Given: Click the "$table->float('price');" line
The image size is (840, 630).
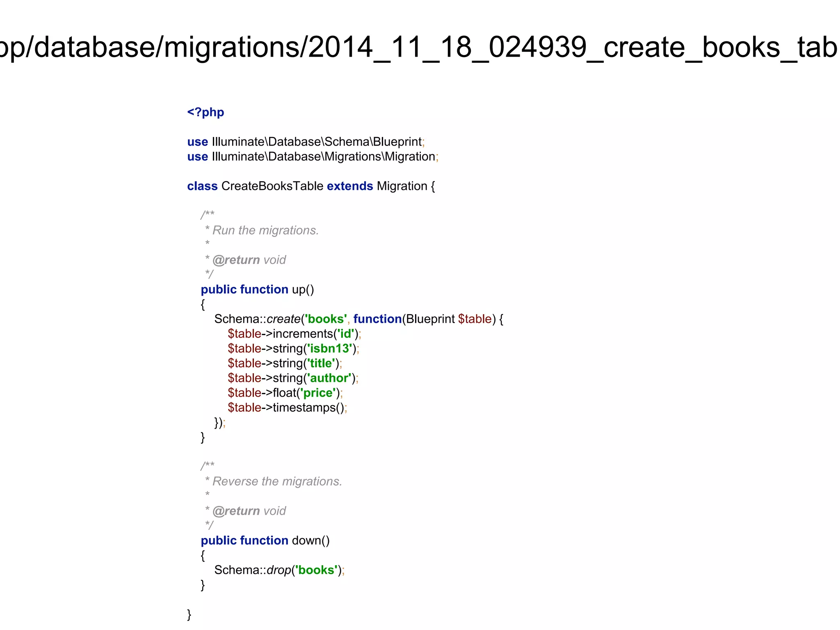Looking at the screenshot, I should point(285,393).
